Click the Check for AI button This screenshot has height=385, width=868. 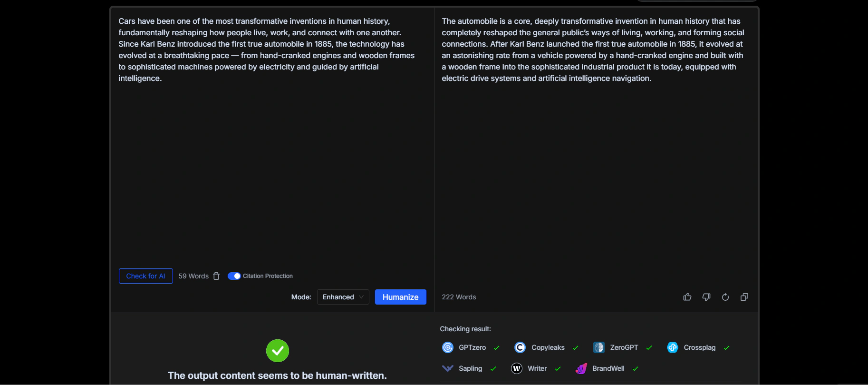pos(145,276)
